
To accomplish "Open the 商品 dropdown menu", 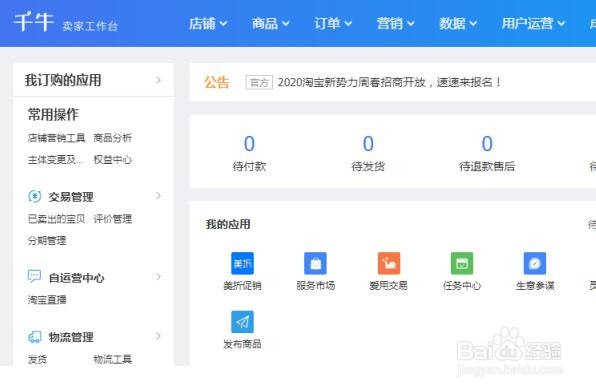I will pos(270,24).
